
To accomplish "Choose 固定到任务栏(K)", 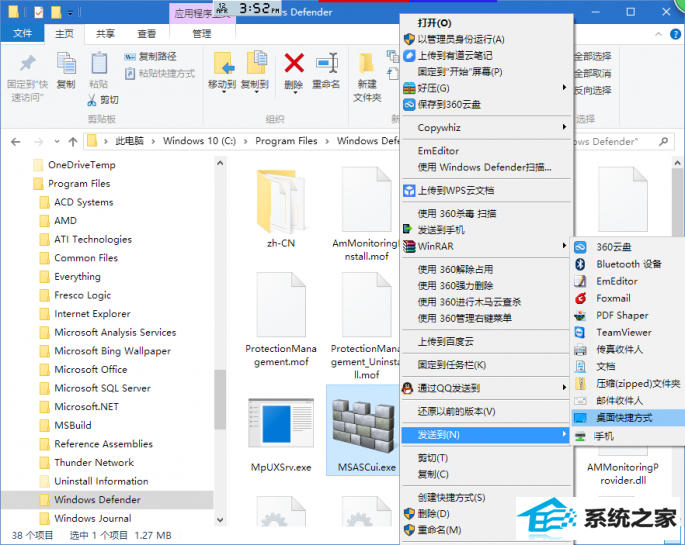I will point(487,365).
